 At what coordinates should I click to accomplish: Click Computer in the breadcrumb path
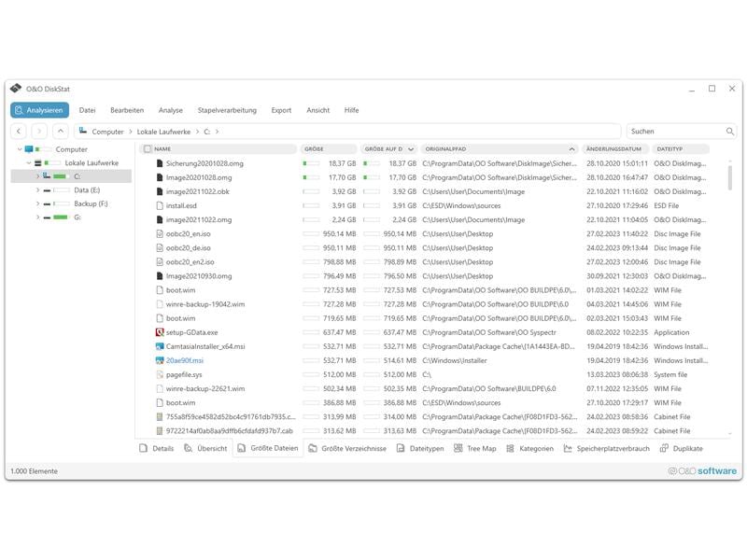[107, 132]
